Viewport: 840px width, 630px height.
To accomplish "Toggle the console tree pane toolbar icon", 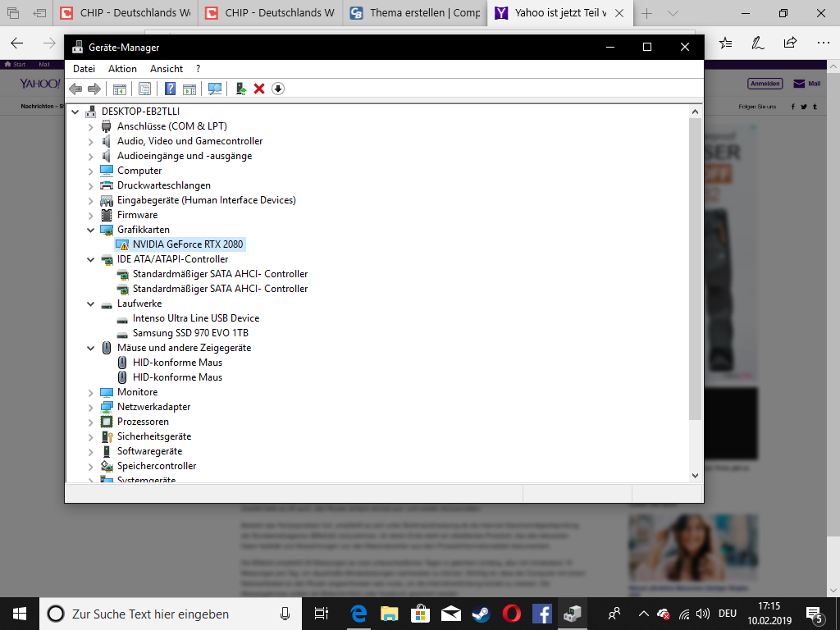I will pyautogui.click(x=120, y=89).
